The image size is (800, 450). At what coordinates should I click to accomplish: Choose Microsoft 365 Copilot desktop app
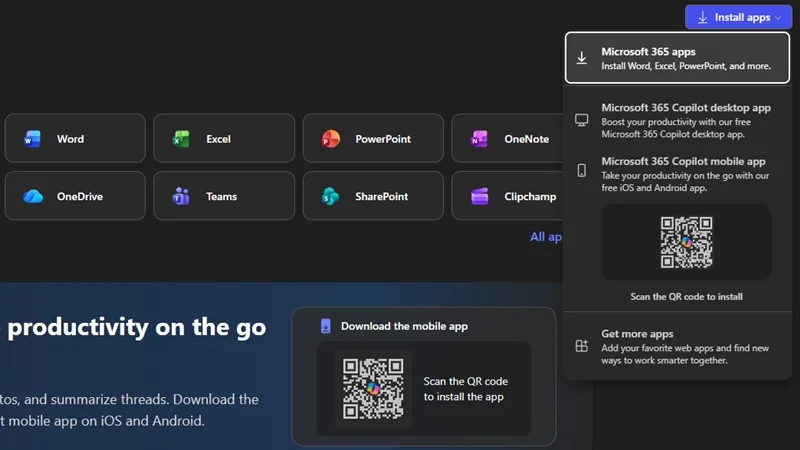pos(677,120)
